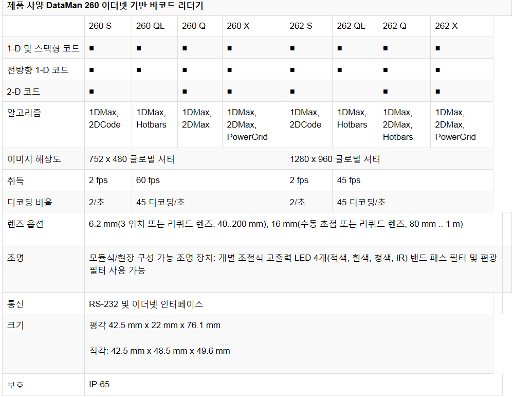Click the IP-65 protection rating cell
The width and height of the screenshot is (532, 397).
click(99, 385)
